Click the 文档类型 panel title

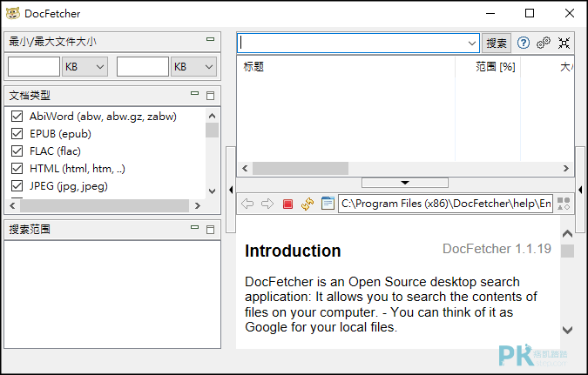[x=30, y=96]
